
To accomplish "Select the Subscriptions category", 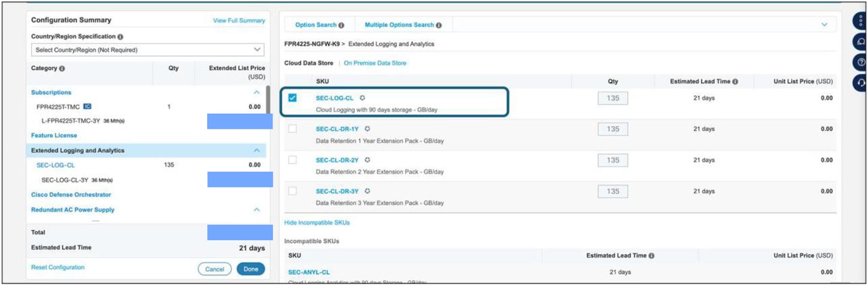I will (x=51, y=92).
